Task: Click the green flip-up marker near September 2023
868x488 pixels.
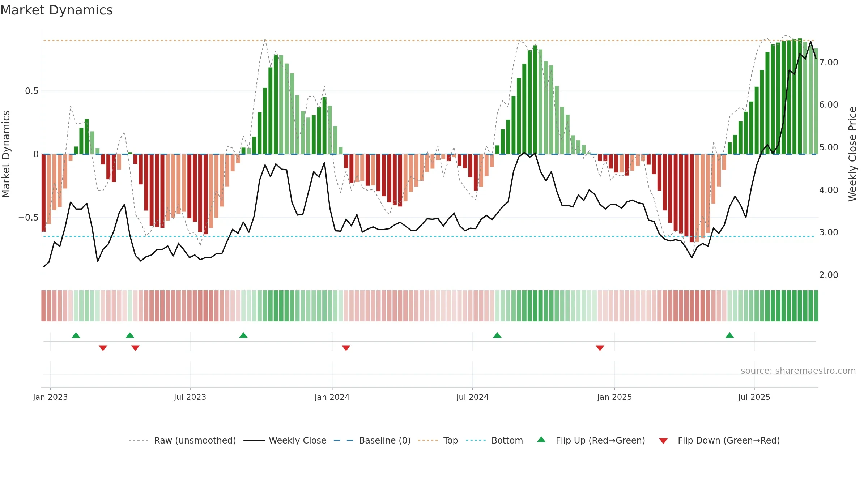Action: 243,335
